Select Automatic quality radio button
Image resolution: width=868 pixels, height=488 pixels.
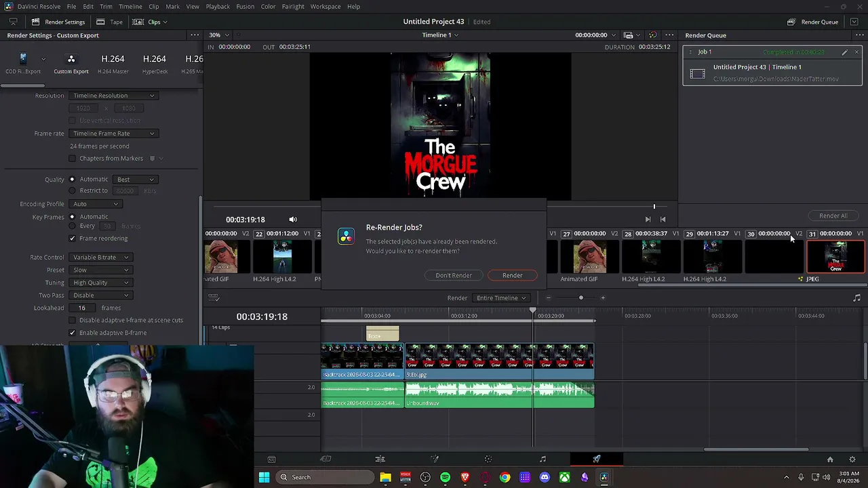pos(73,180)
